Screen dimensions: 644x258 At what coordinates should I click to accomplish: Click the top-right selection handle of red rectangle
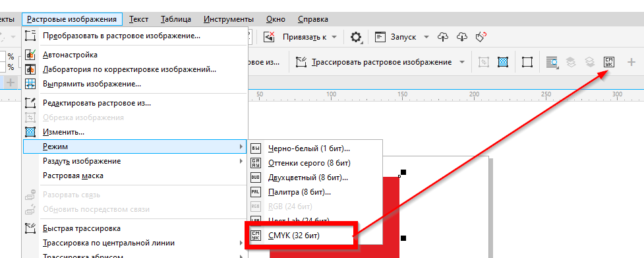[403, 172]
